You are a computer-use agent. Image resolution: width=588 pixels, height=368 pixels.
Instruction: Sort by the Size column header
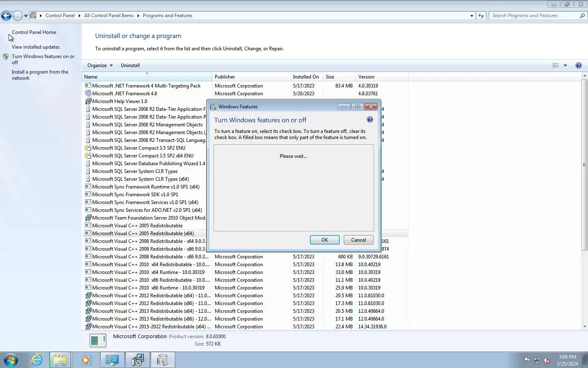(339, 77)
